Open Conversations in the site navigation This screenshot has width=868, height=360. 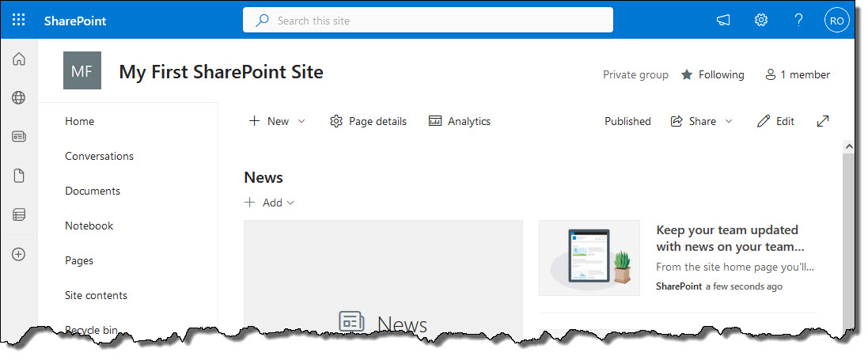pos(99,156)
